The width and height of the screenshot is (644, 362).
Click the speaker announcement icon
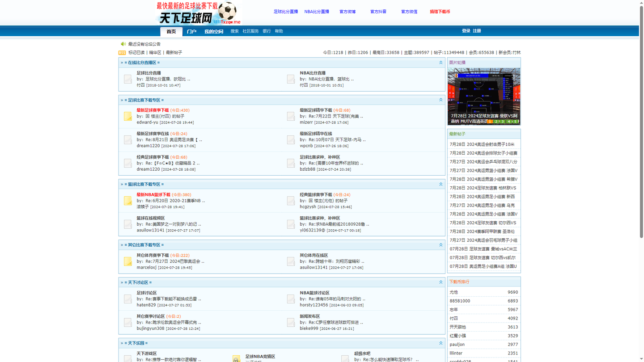123,44
